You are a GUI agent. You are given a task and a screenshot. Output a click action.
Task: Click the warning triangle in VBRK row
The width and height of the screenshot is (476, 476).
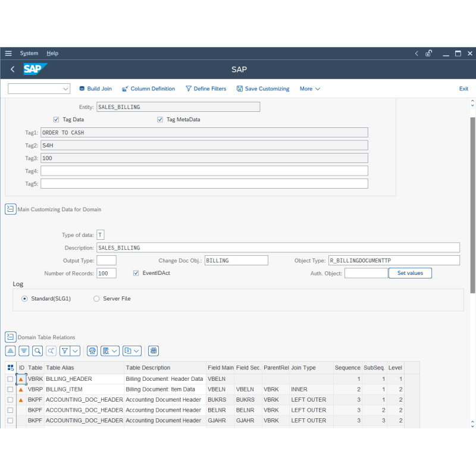click(x=21, y=379)
